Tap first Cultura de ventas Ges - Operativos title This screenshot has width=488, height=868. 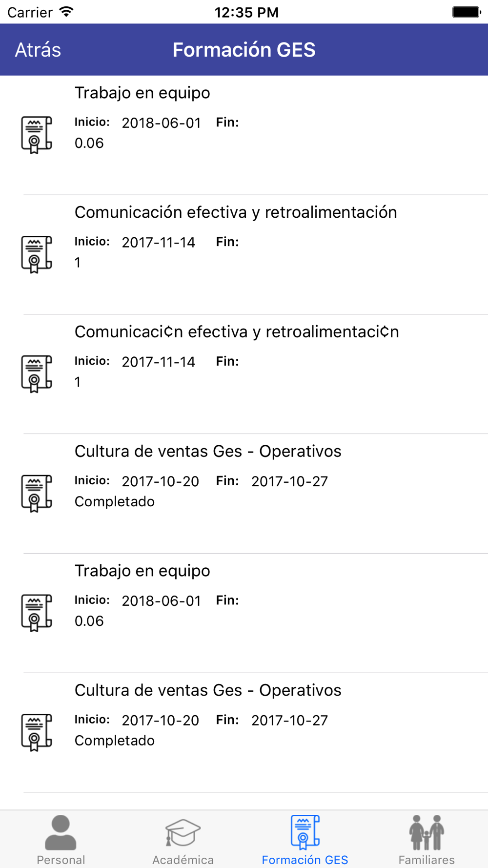tap(208, 452)
